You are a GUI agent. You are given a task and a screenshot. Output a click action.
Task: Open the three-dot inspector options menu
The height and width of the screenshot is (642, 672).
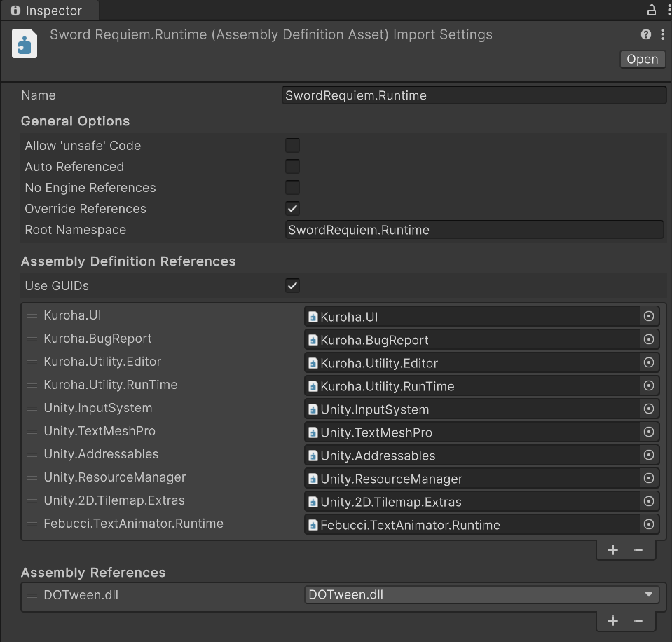point(663,34)
